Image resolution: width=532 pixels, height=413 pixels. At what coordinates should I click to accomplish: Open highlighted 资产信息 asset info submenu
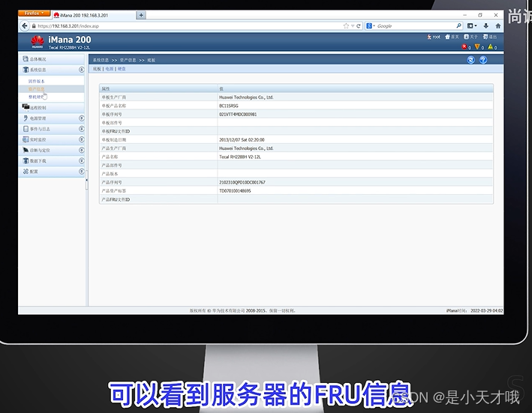click(36, 89)
